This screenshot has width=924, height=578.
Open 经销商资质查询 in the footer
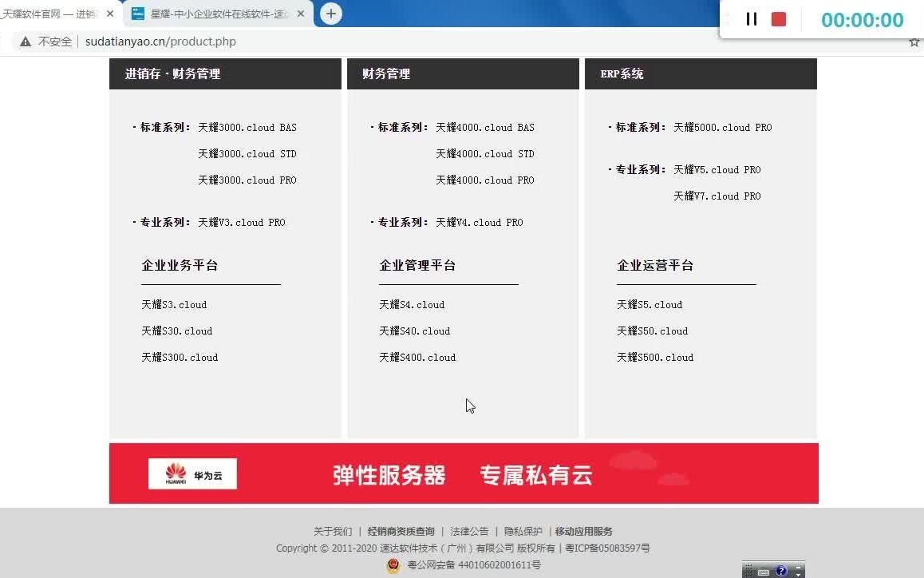(402, 530)
